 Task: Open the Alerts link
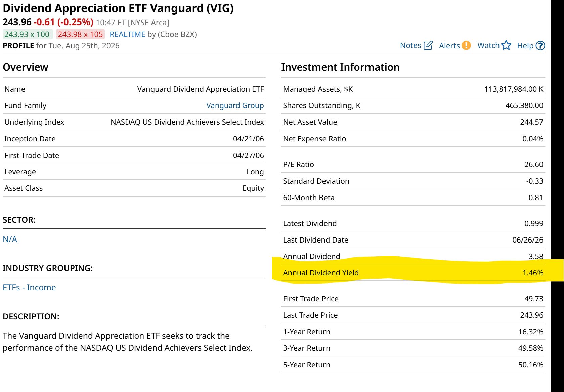(x=449, y=45)
